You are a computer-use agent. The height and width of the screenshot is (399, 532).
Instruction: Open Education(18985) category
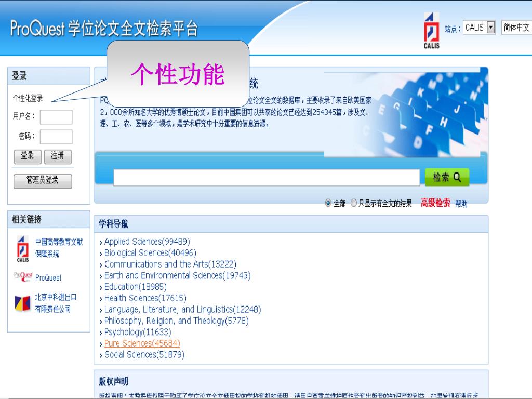(x=136, y=287)
